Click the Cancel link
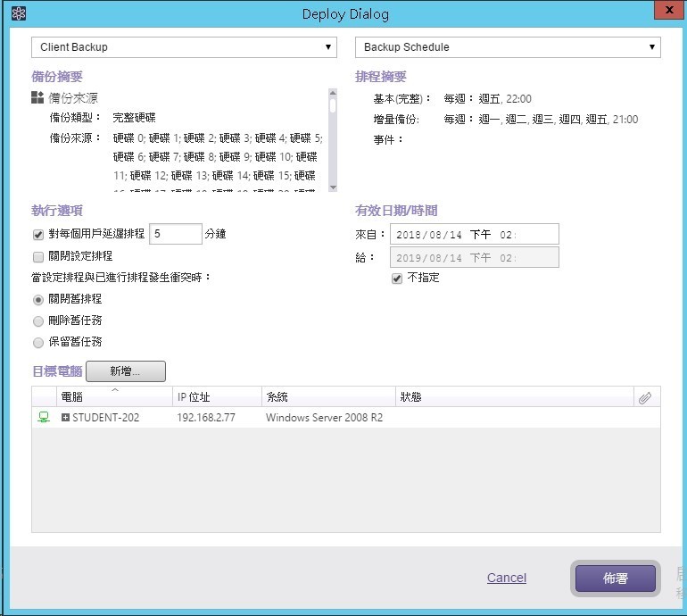Viewport: 687px width, 616px height. 506,578
